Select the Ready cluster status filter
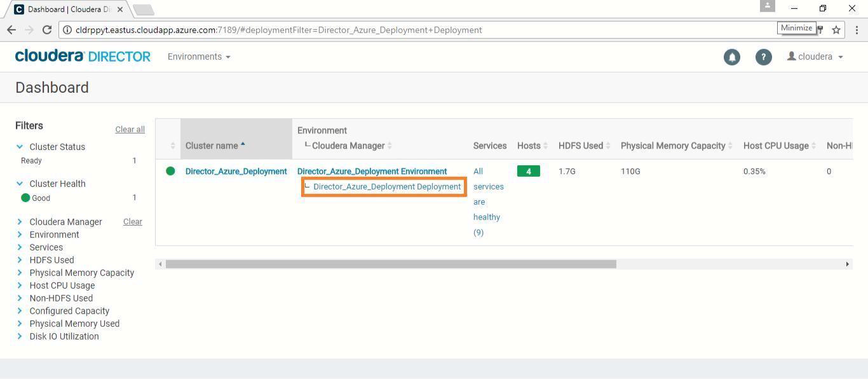The image size is (868, 379). [x=31, y=161]
